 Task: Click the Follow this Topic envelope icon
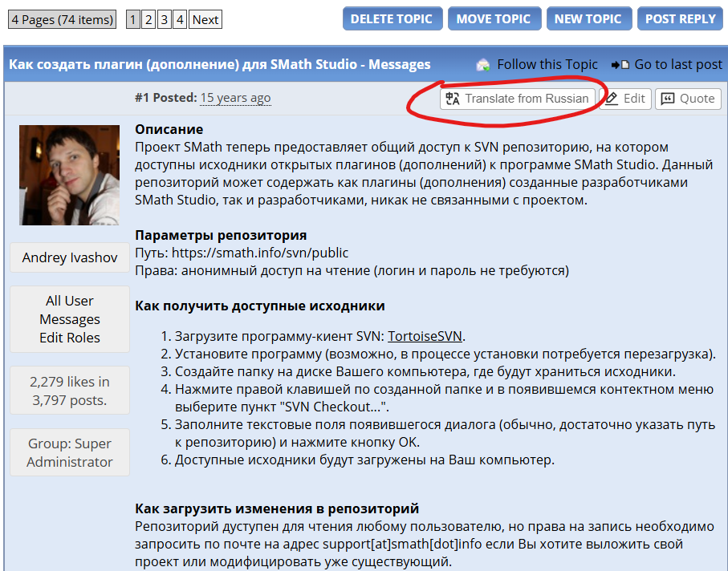[483, 65]
